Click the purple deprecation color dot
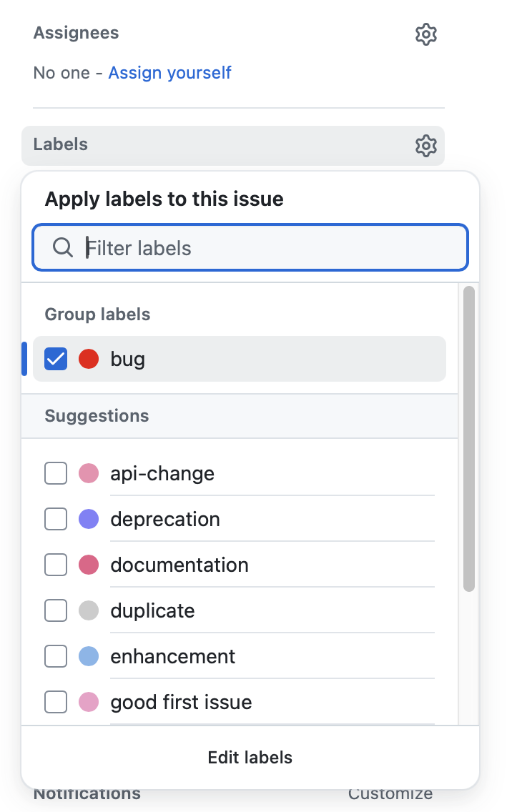Screen dimensions: 522x812 89,519
